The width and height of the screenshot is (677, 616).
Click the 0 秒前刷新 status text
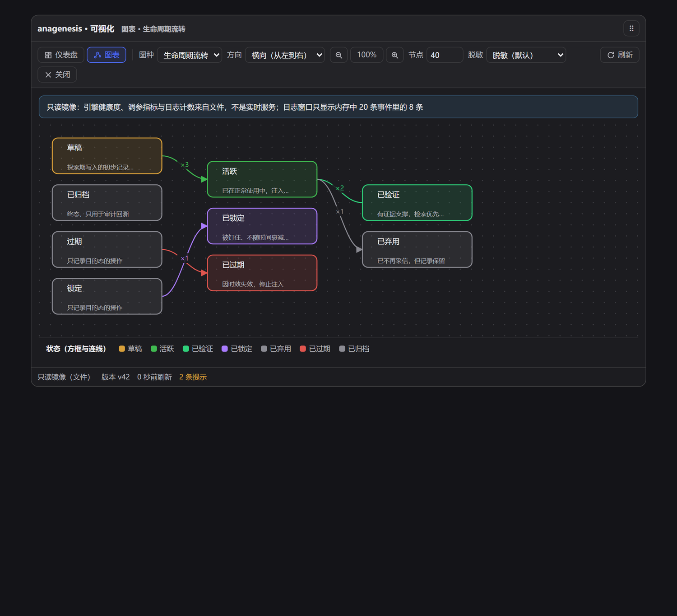[x=154, y=377]
